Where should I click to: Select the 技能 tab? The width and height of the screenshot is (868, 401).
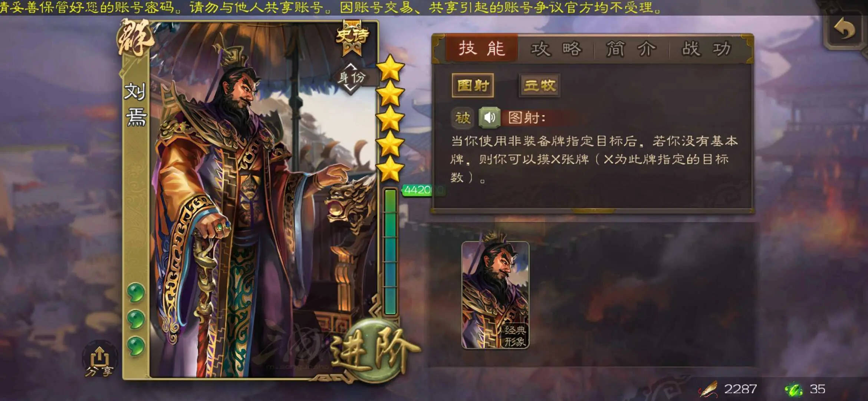pos(481,48)
